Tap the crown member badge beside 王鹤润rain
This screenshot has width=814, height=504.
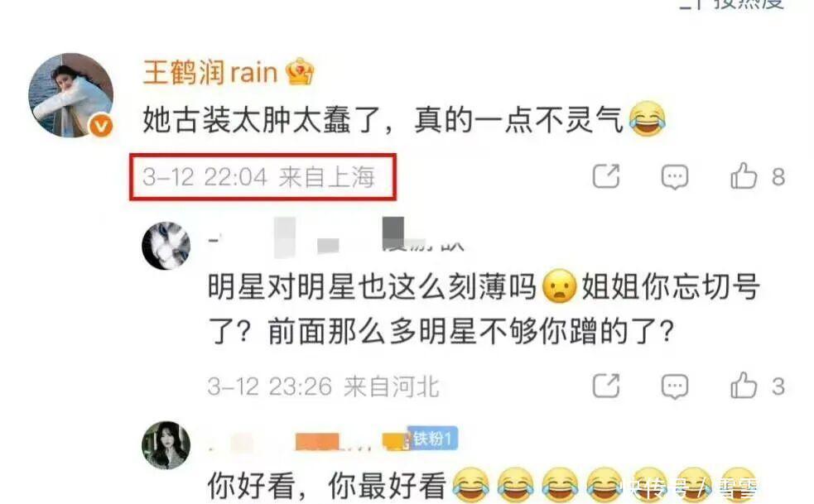pyautogui.click(x=300, y=72)
